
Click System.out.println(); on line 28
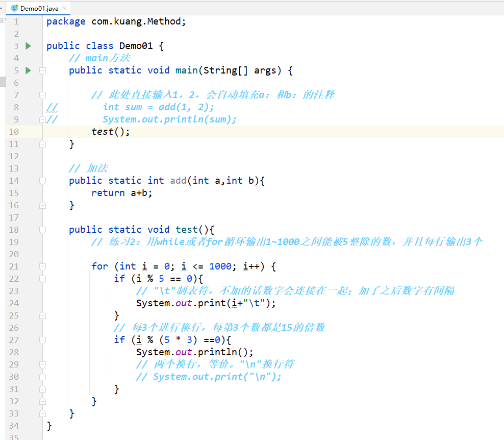pyautogui.click(x=195, y=352)
